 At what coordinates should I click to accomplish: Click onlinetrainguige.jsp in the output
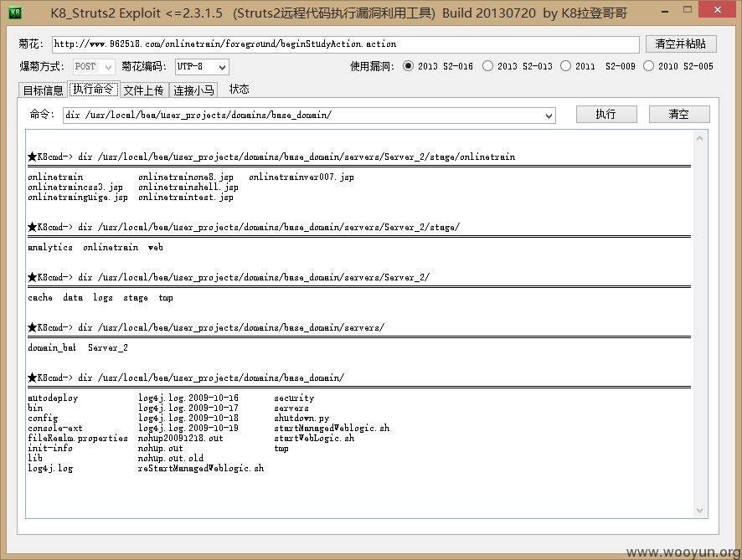click(x=78, y=198)
